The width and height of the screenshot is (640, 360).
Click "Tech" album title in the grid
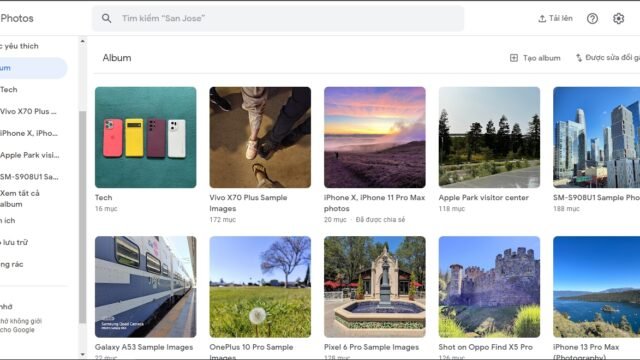pos(104,198)
